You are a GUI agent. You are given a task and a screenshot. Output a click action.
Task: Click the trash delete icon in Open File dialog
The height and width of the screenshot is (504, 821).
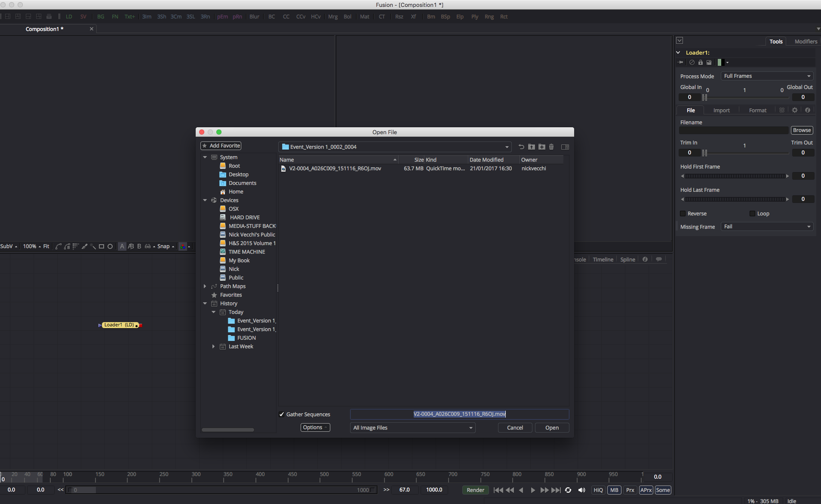551,147
